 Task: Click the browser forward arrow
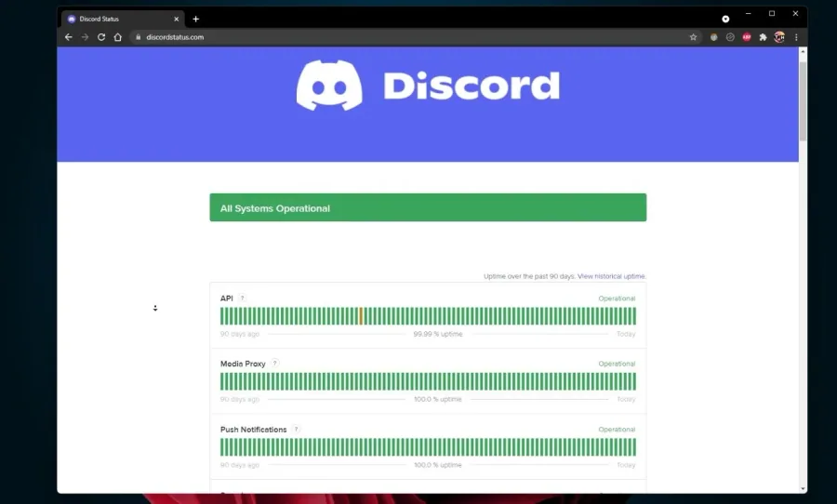click(x=85, y=37)
